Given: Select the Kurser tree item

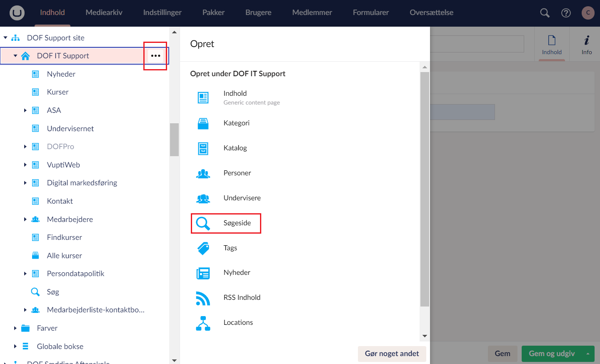Looking at the screenshot, I should tap(57, 92).
